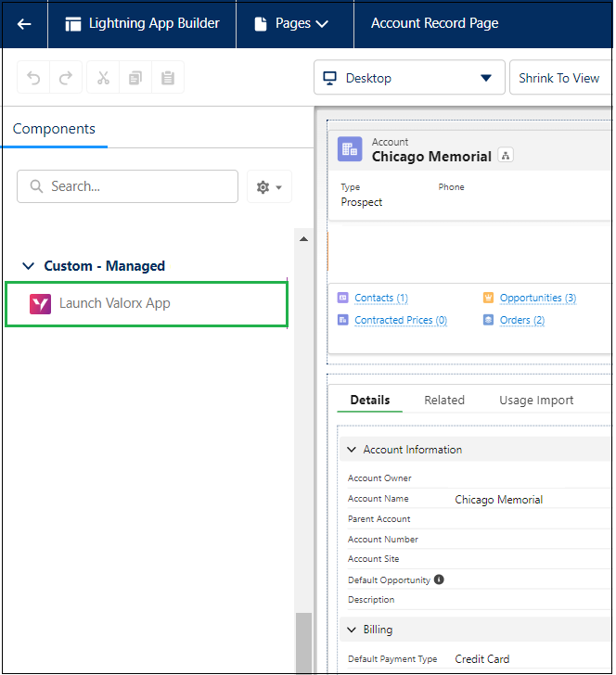Click the Contacts icon
This screenshot has width=616, height=675.
tap(343, 298)
